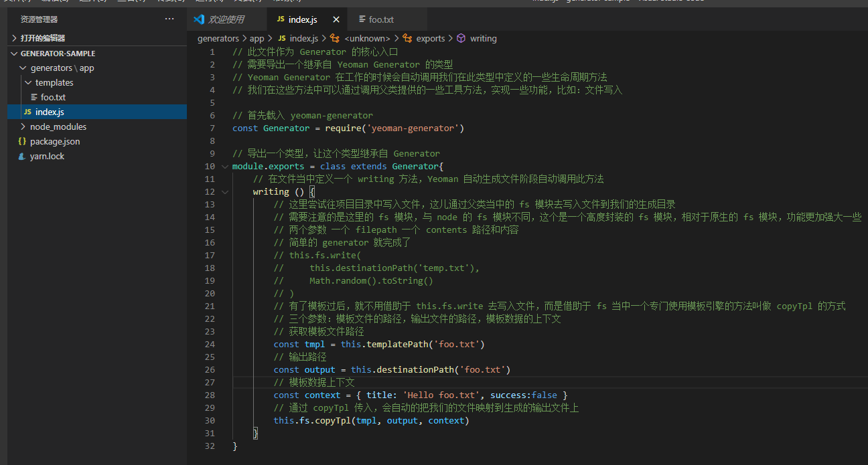Open the writing breadcrumb symbol
The width and height of the screenshot is (868, 465).
pyautogui.click(x=483, y=38)
